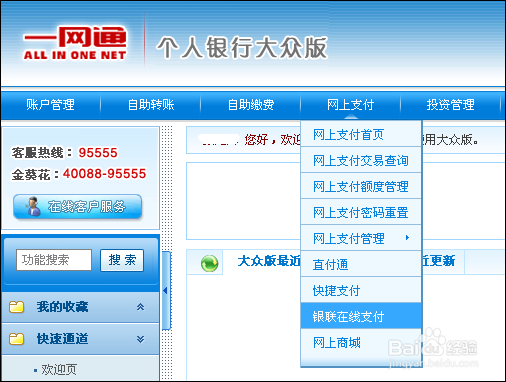This screenshot has height=382, width=506.
Task: Collapse sidebar using left arrow handle
Action: point(166,291)
